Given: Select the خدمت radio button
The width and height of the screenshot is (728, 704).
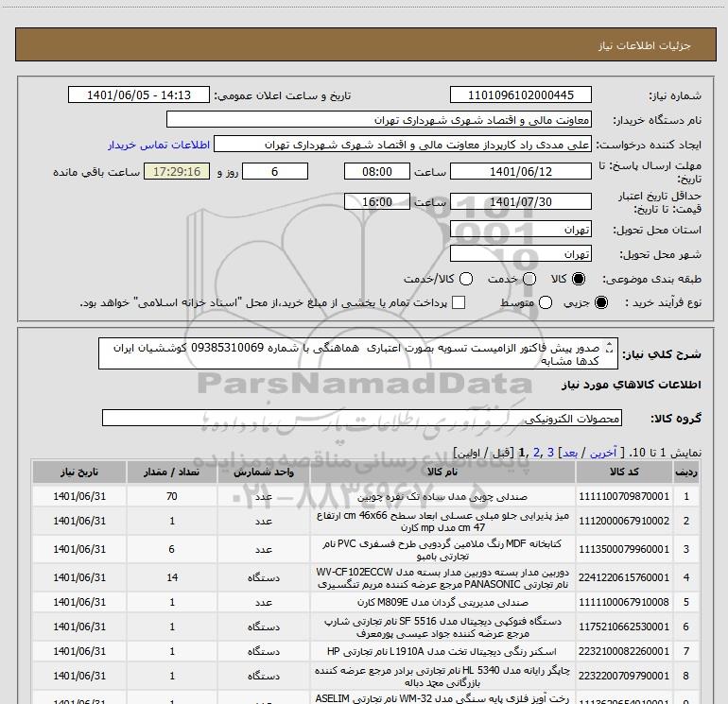Looking at the screenshot, I should [x=529, y=279].
